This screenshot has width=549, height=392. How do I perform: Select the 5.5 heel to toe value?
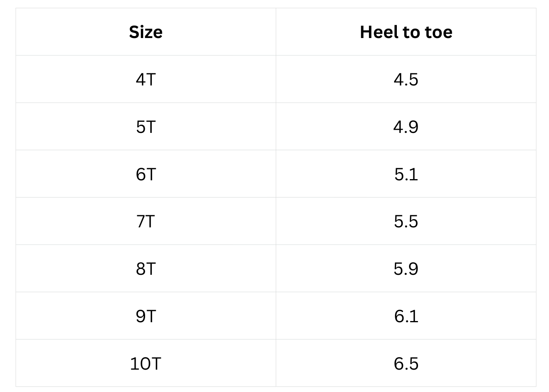click(406, 221)
